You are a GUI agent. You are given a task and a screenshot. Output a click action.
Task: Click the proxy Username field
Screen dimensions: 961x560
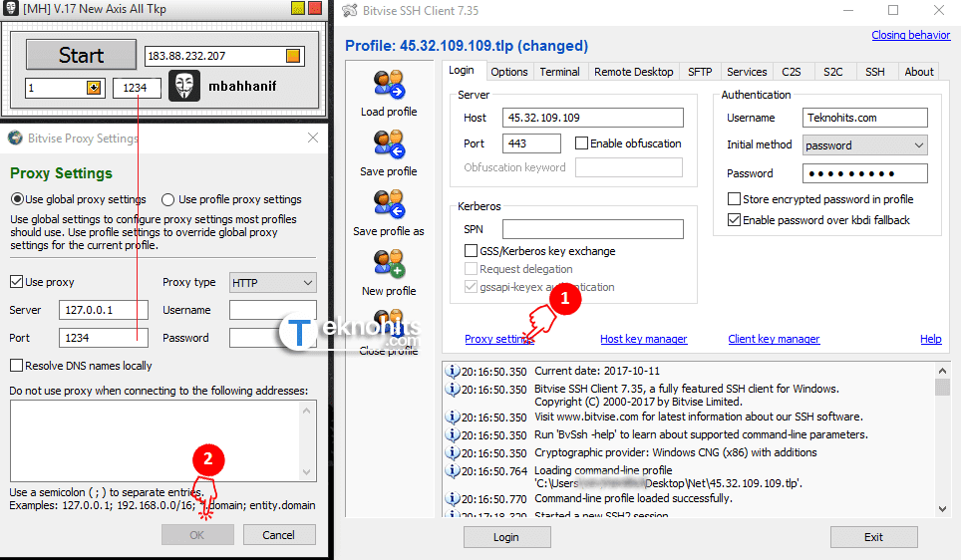coord(273,310)
